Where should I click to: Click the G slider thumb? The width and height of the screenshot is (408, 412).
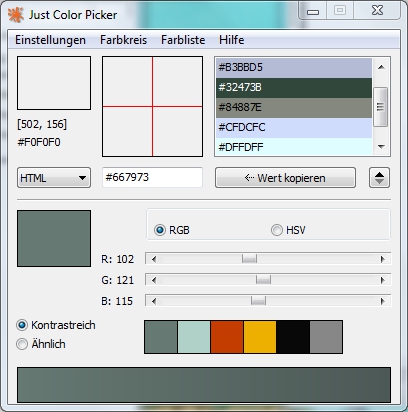263,280
